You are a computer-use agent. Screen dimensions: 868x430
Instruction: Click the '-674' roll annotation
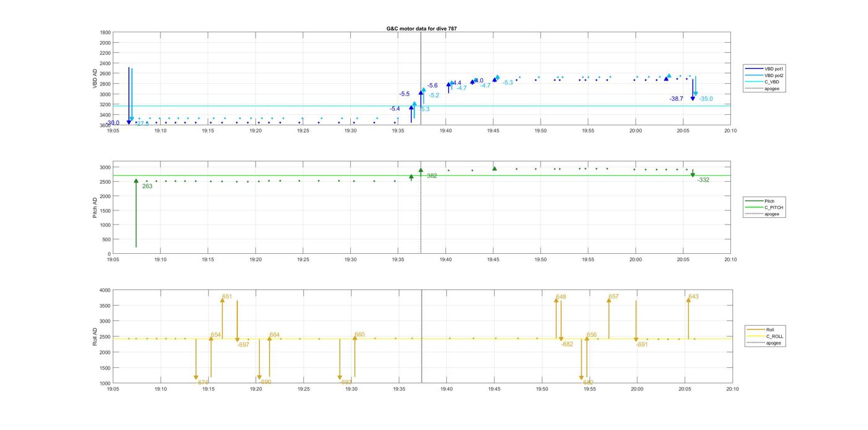tap(202, 382)
